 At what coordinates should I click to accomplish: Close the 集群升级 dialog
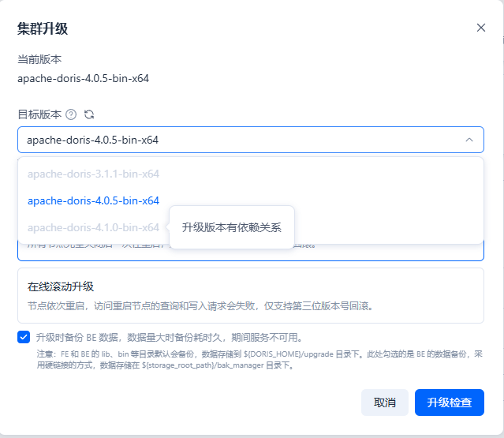(x=481, y=28)
